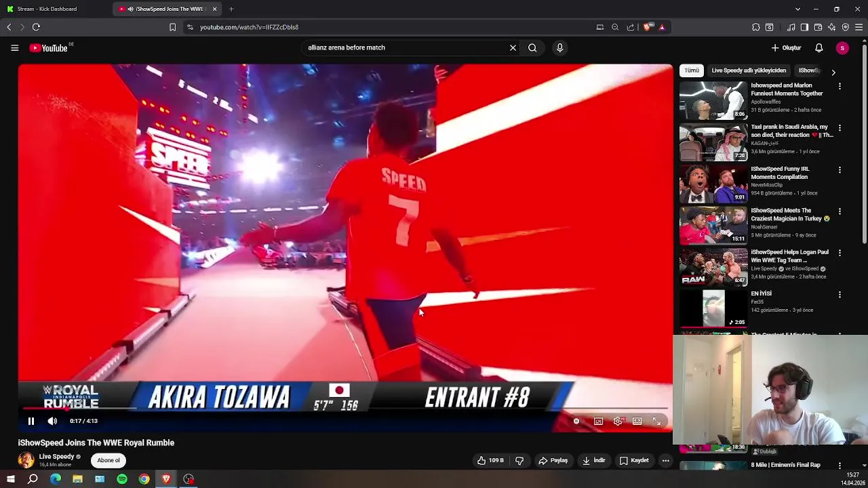868x488 pixels.
Task: Bookmark this page icon in address bar
Action: point(172,27)
